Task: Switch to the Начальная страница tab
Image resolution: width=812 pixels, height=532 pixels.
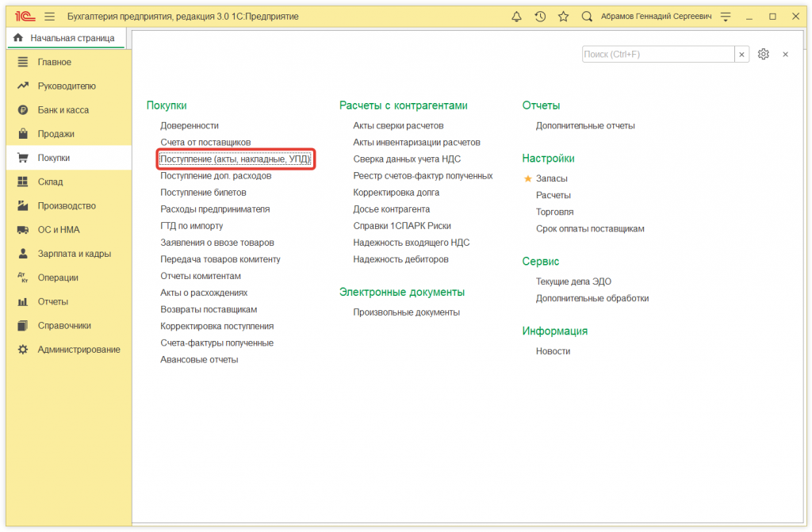Action: [x=65, y=37]
